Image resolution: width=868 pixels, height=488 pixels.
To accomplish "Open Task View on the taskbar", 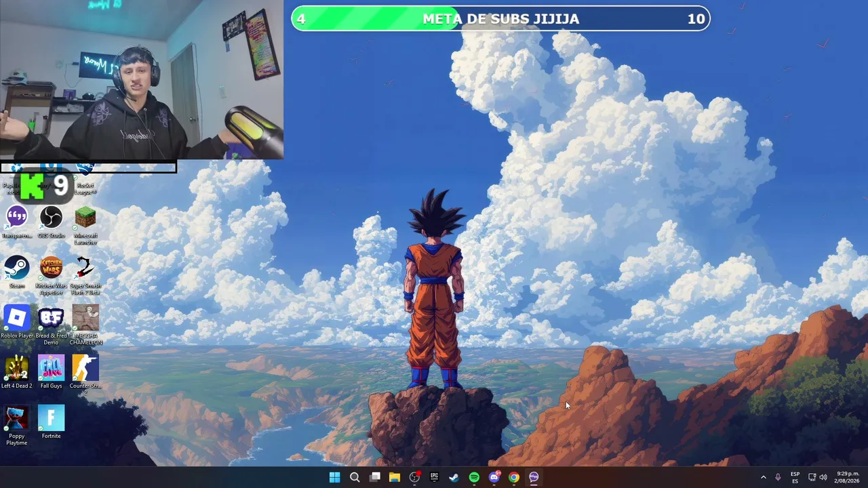I will click(374, 477).
